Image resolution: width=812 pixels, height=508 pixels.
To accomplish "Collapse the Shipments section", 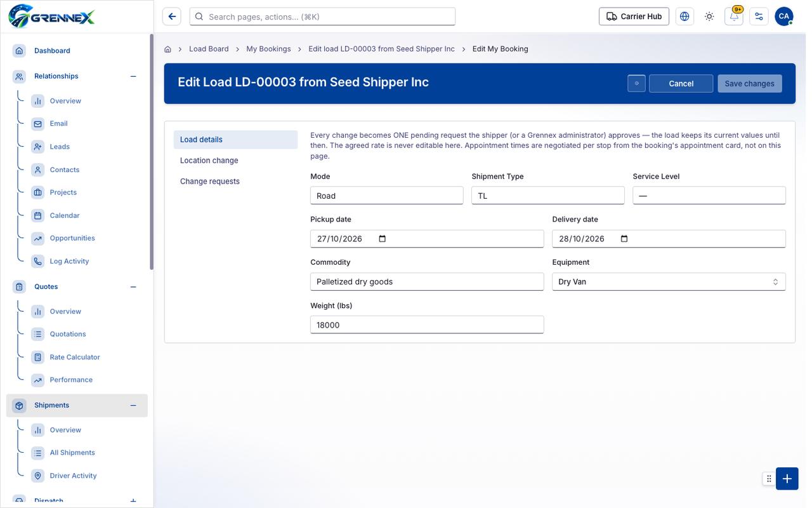I will coord(133,405).
